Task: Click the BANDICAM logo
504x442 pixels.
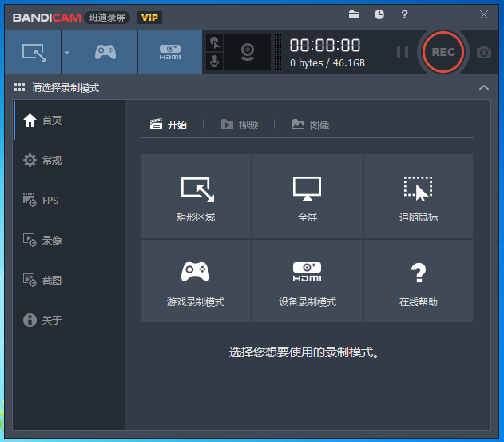Action: pos(47,18)
